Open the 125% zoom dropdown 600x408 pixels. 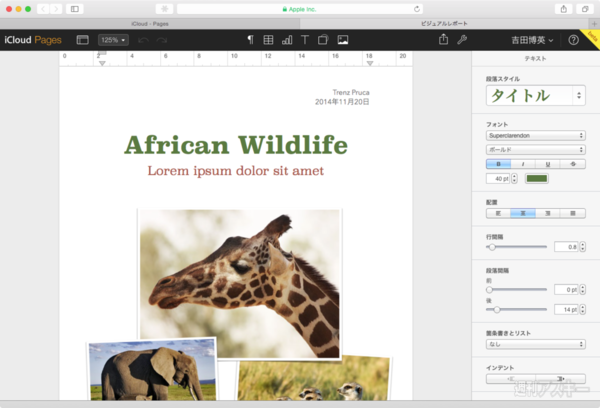111,40
